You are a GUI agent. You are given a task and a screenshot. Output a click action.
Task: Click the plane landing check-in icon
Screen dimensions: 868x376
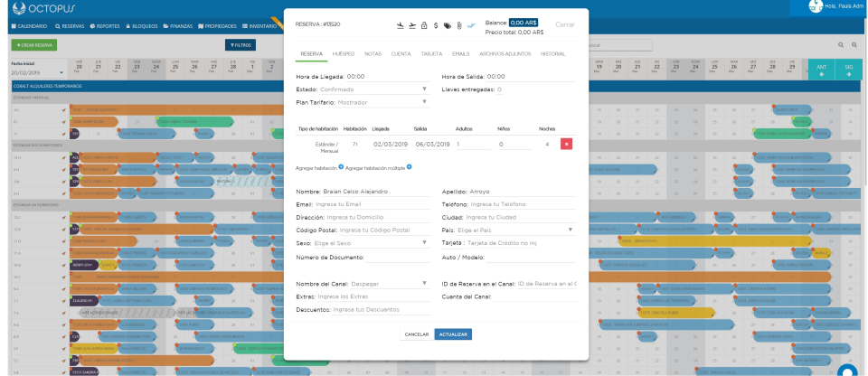(x=401, y=24)
